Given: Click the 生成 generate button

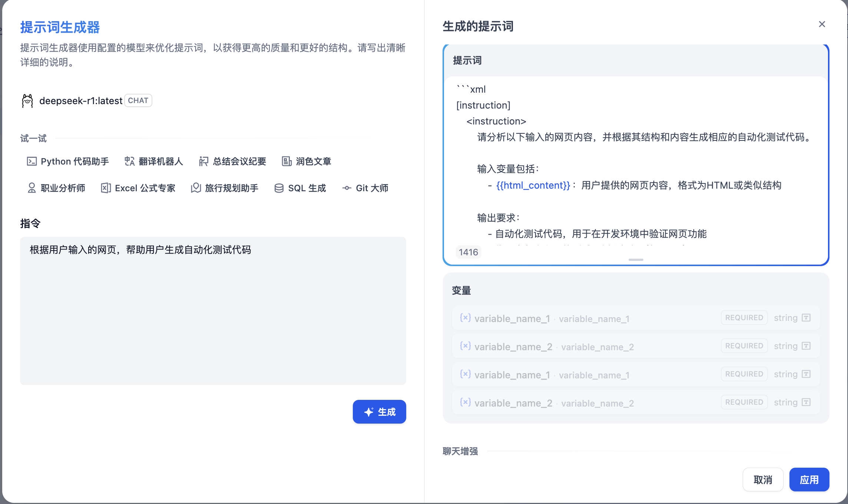Looking at the screenshot, I should [x=379, y=412].
